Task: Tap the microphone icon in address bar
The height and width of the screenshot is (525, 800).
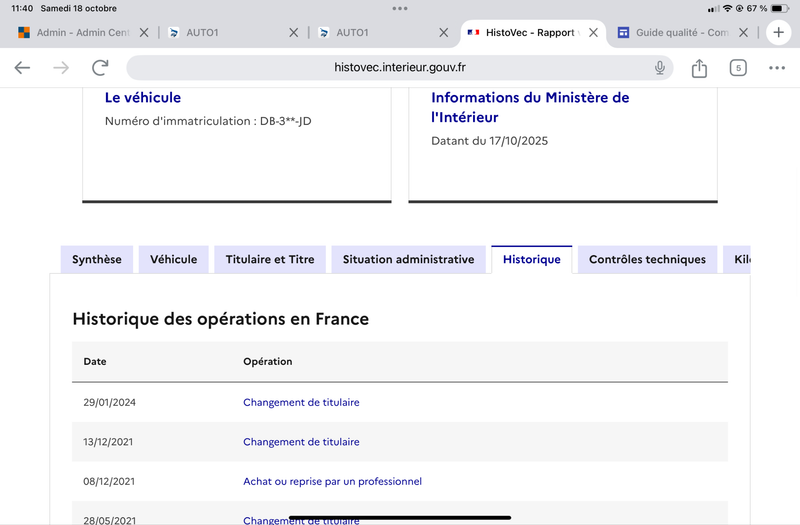Action: click(x=660, y=68)
